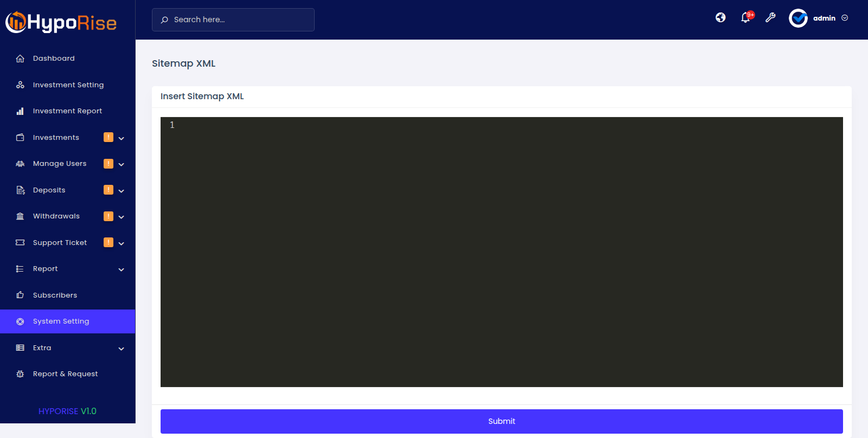
Task: Click the Report & Request bug icon
Action: (20, 374)
